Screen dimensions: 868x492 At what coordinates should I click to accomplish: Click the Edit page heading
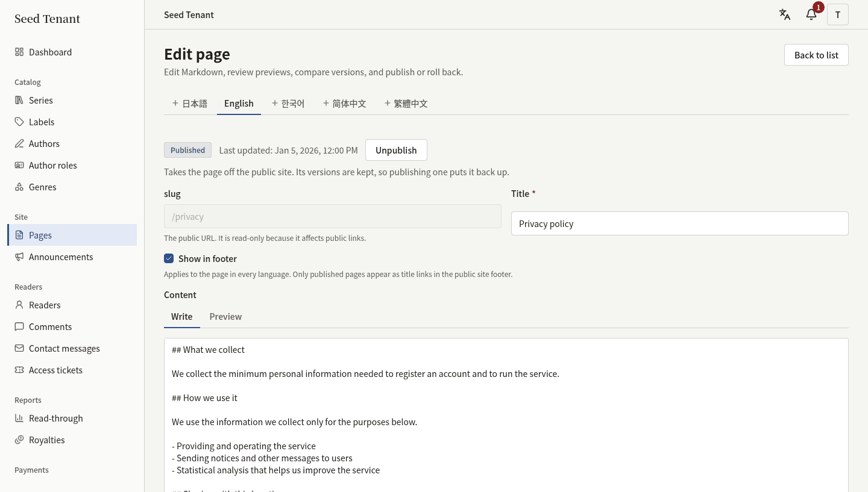[x=197, y=54]
